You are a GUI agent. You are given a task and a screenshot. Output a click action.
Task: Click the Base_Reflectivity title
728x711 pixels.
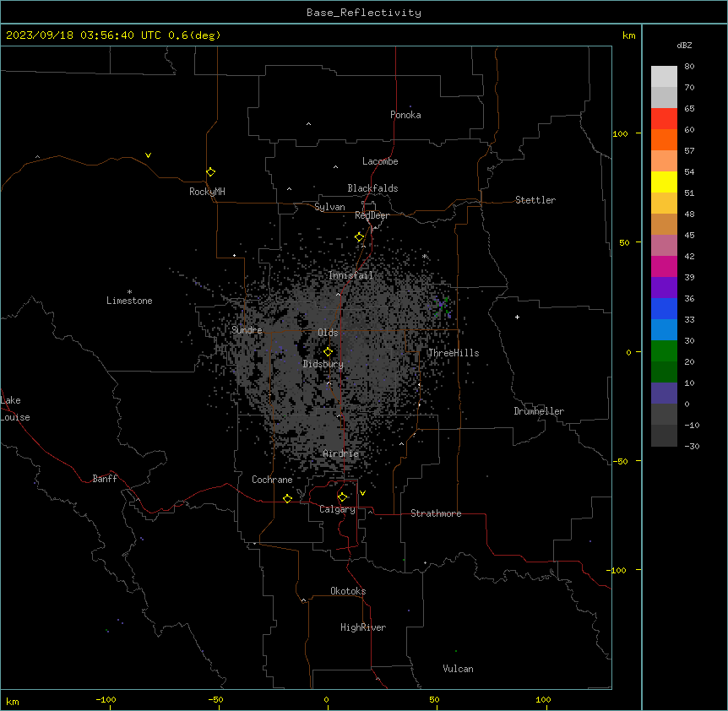[364, 13]
